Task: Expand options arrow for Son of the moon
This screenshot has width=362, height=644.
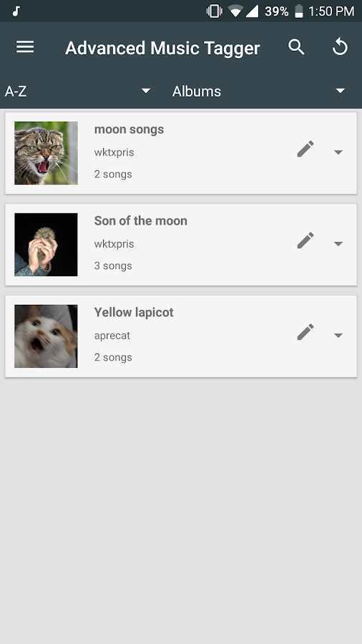Action: click(338, 244)
